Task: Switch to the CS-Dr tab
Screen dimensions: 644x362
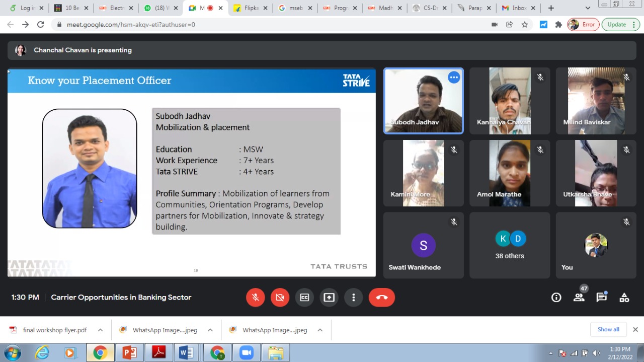Action: [429, 8]
